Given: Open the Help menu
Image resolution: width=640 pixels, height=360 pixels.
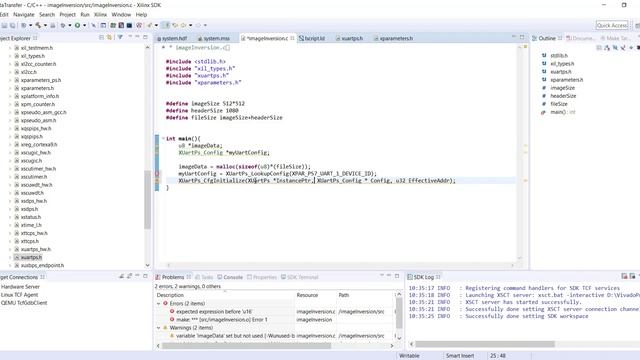Looking at the screenshot, I should pyautogui.click(x=141, y=14).
